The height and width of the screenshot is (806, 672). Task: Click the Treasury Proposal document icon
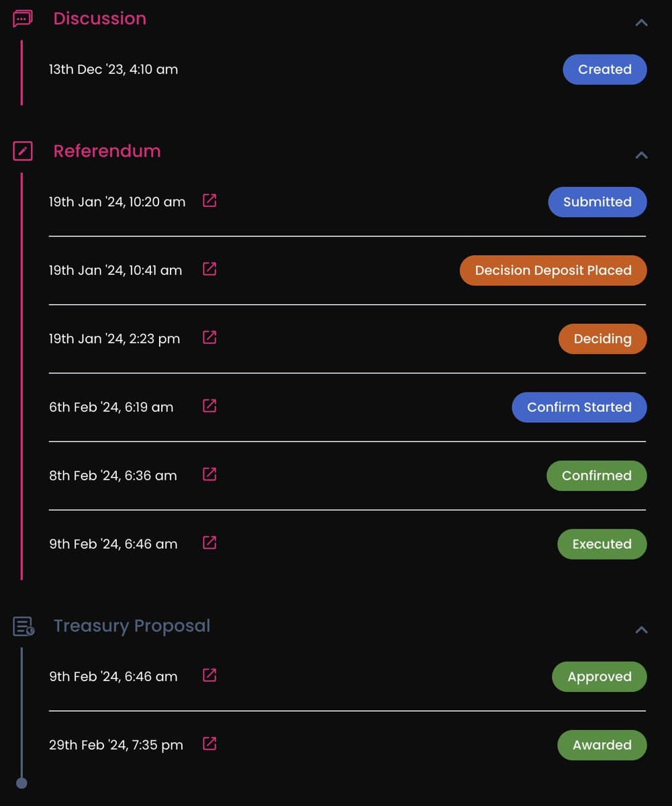click(x=23, y=627)
